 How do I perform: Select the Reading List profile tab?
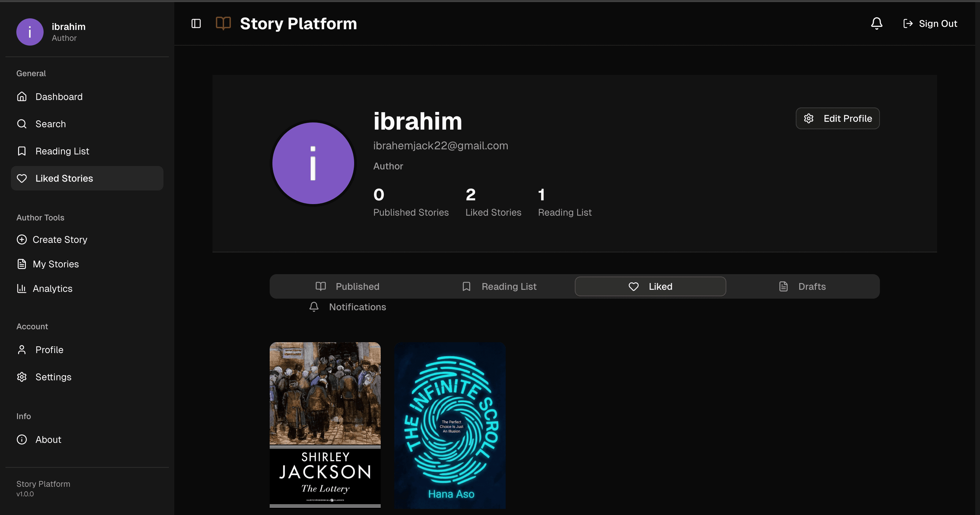(x=499, y=286)
